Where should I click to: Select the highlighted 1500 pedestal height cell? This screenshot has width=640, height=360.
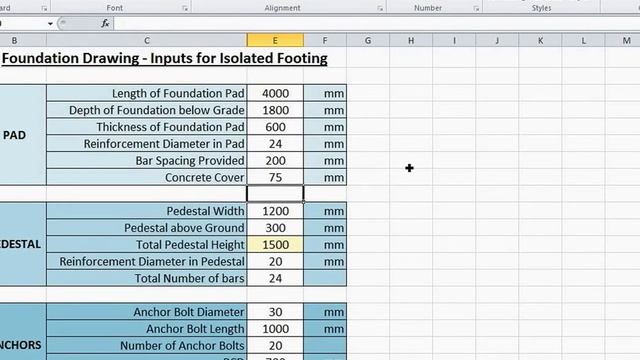click(275, 244)
